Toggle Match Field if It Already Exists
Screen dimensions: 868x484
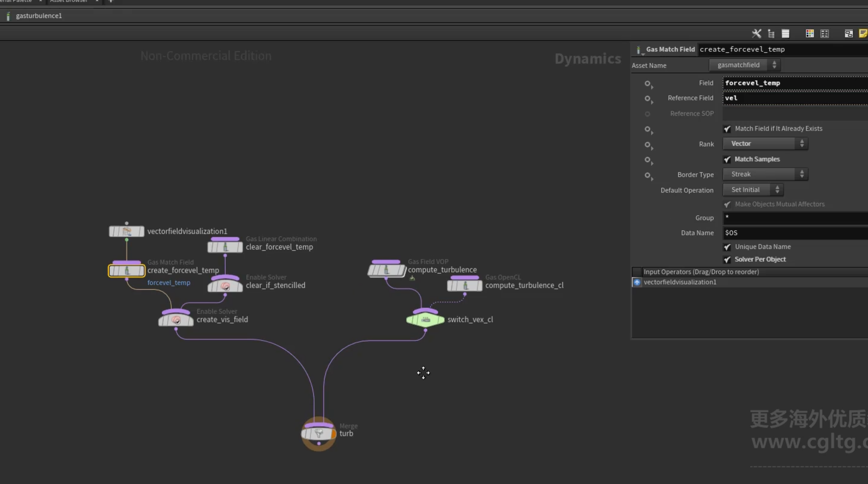point(727,129)
